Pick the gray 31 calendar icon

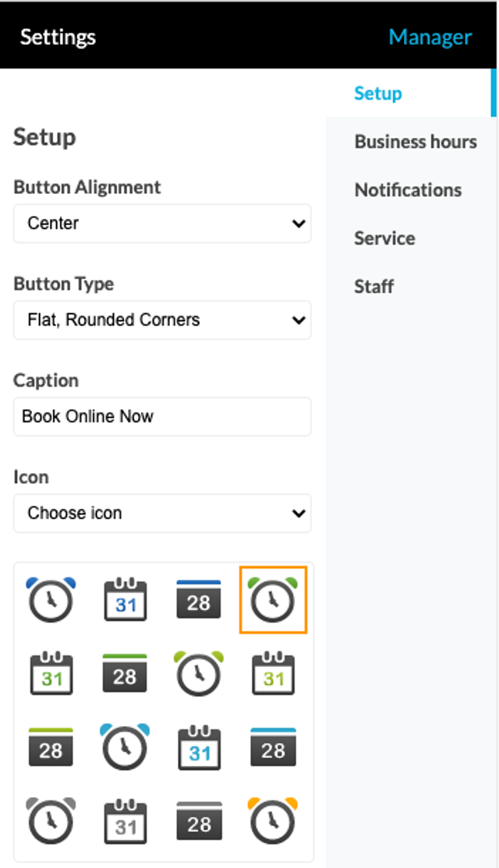tap(126, 821)
